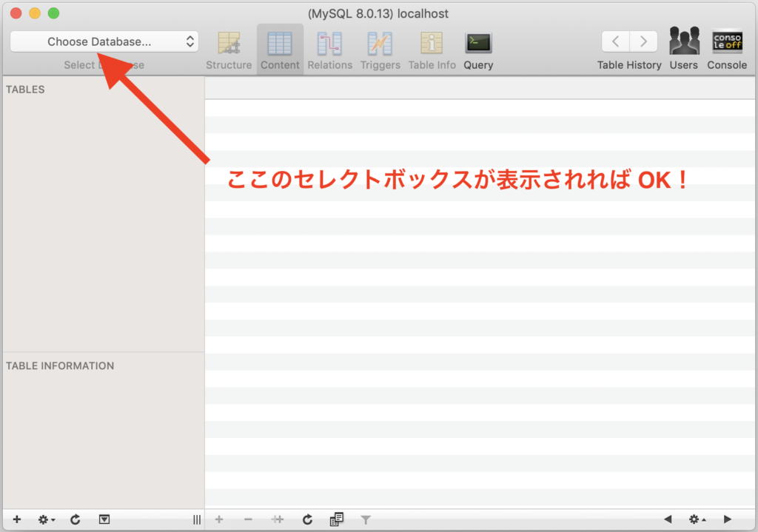Open the table actions gear menu

(47, 519)
